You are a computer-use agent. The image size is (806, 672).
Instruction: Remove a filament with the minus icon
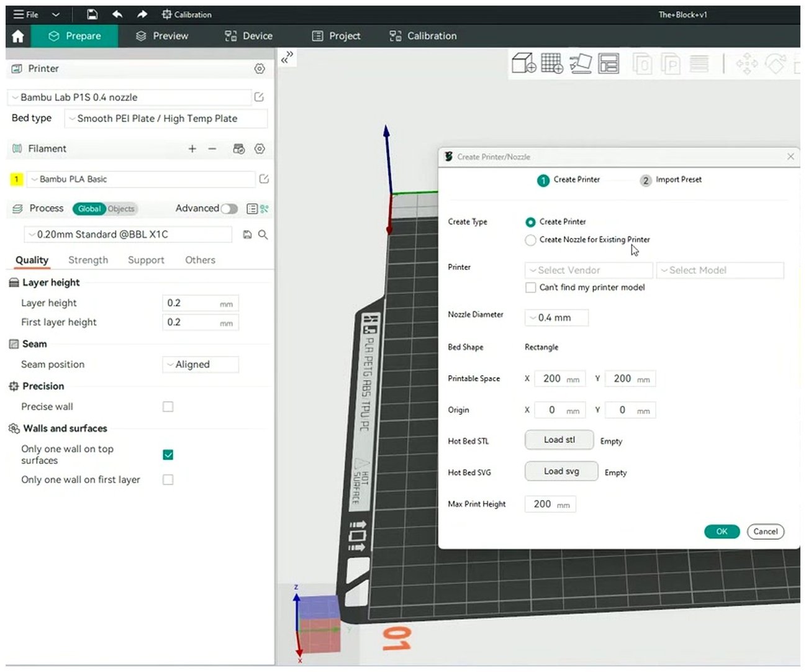(212, 148)
